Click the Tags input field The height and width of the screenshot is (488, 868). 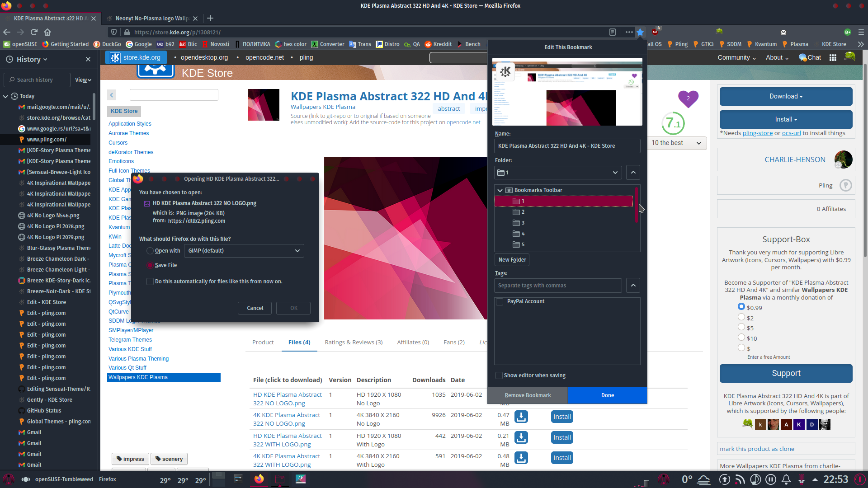(x=558, y=286)
